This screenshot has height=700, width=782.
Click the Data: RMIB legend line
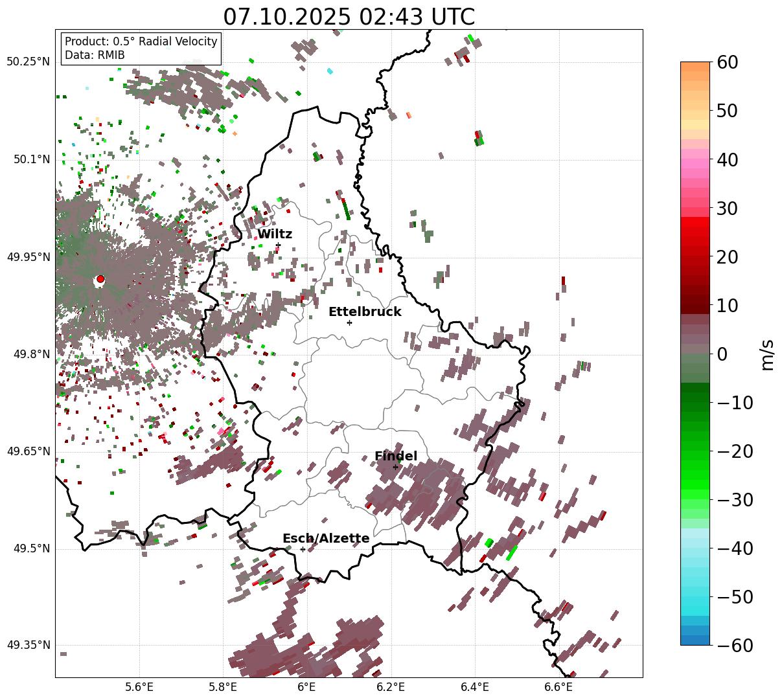(x=95, y=56)
